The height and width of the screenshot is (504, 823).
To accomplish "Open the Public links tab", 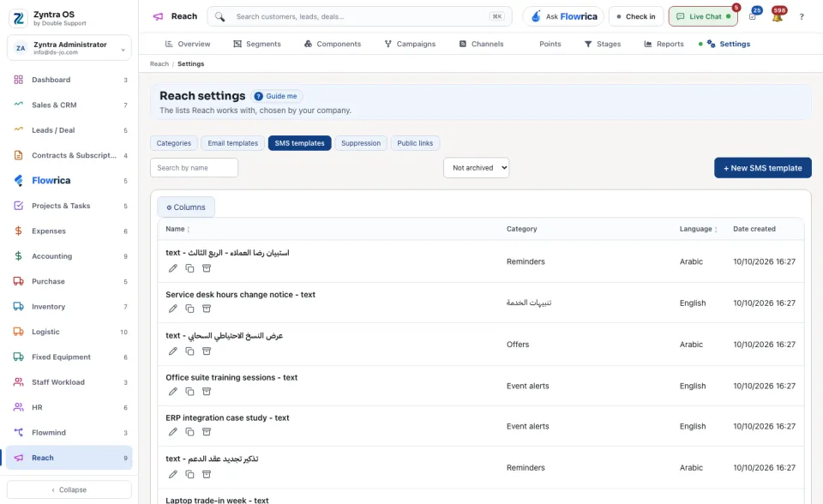I will pyautogui.click(x=415, y=143).
